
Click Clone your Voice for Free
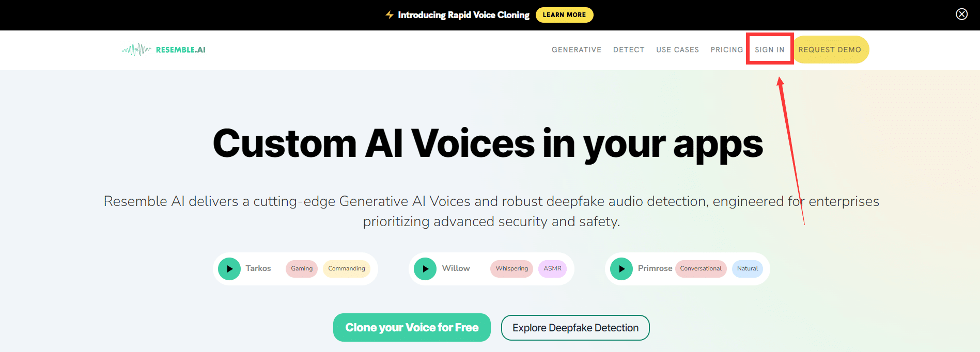(x=412, y=327)
